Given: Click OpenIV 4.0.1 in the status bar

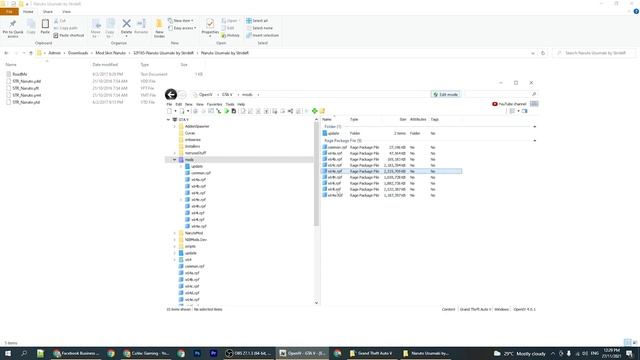Looking at the screenshot, I should (x=524, y=309).
